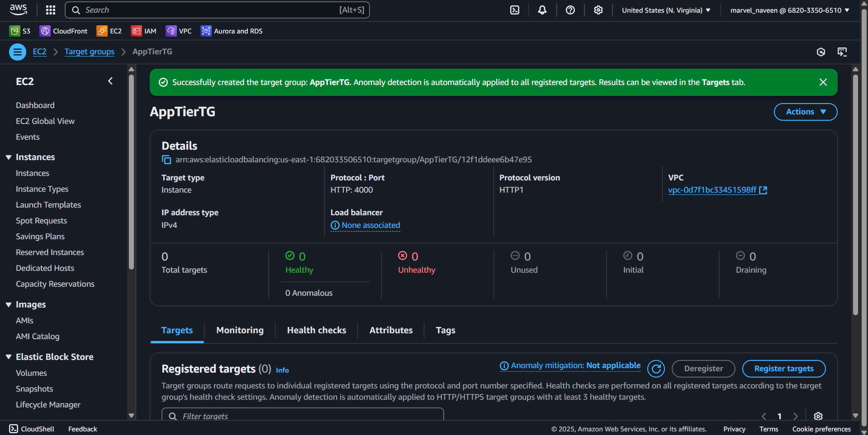Image resolution: width=868 pixels, height=435 pixels.
Task: Switch to the Health checks tab
Action: point(317,331)
